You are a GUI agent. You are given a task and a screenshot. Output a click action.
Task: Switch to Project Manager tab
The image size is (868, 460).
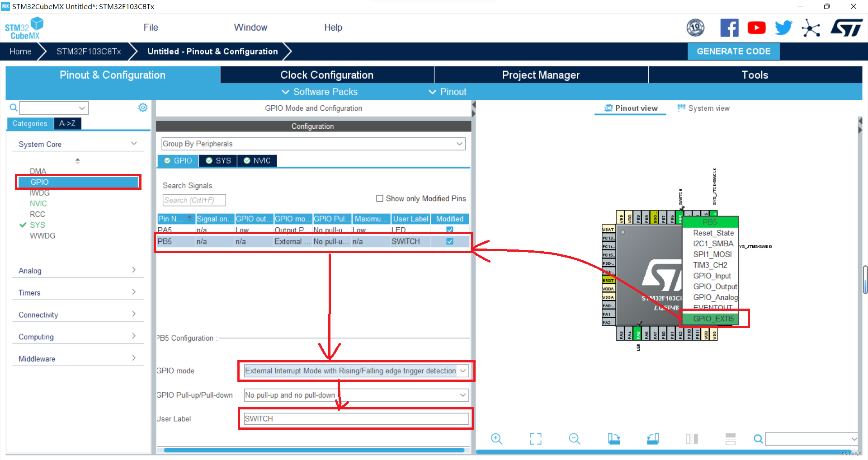541,75
